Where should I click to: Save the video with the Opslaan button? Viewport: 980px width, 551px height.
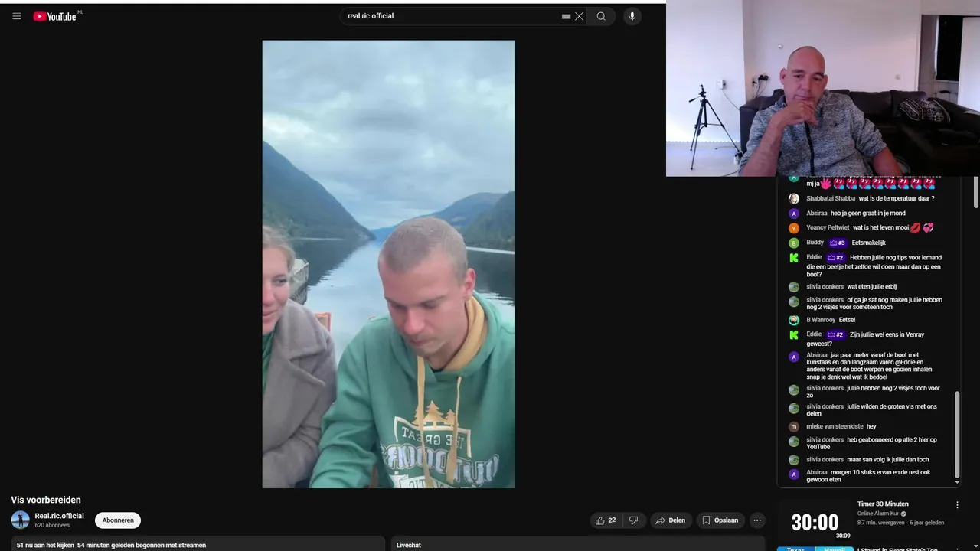coord(720,520)
